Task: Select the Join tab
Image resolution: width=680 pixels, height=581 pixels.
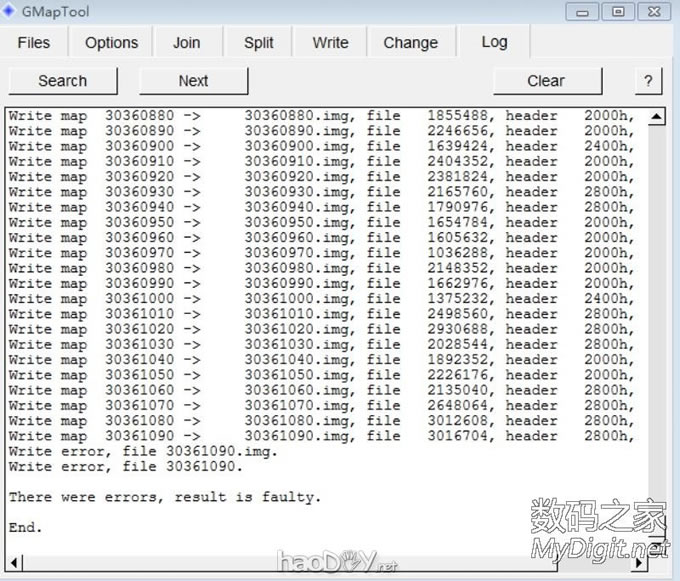Action: pos(186,43)
